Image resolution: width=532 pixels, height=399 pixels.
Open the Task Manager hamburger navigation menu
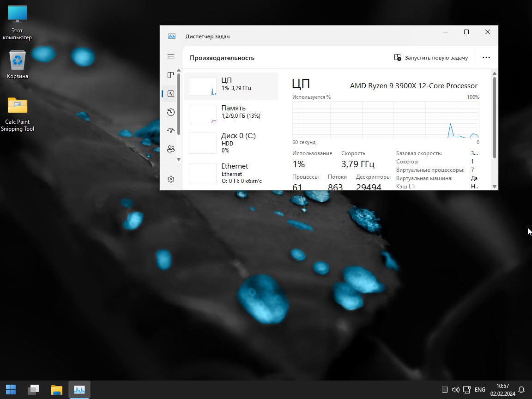point(171,57)
